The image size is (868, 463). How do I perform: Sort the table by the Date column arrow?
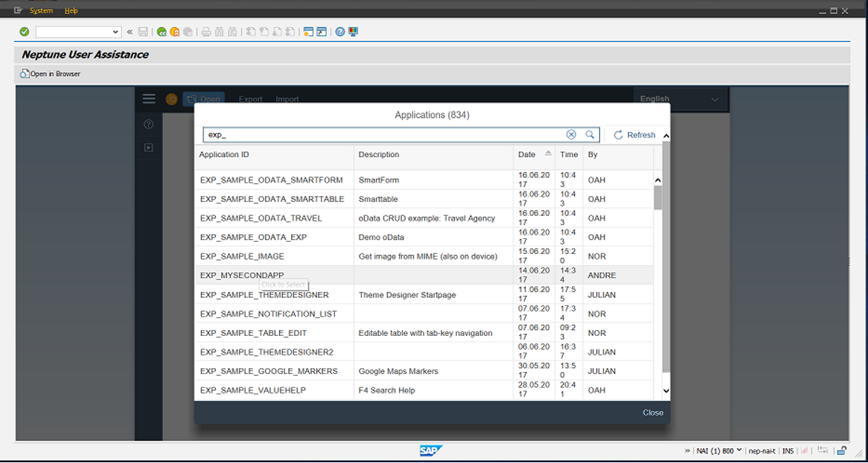pos(548,153)
